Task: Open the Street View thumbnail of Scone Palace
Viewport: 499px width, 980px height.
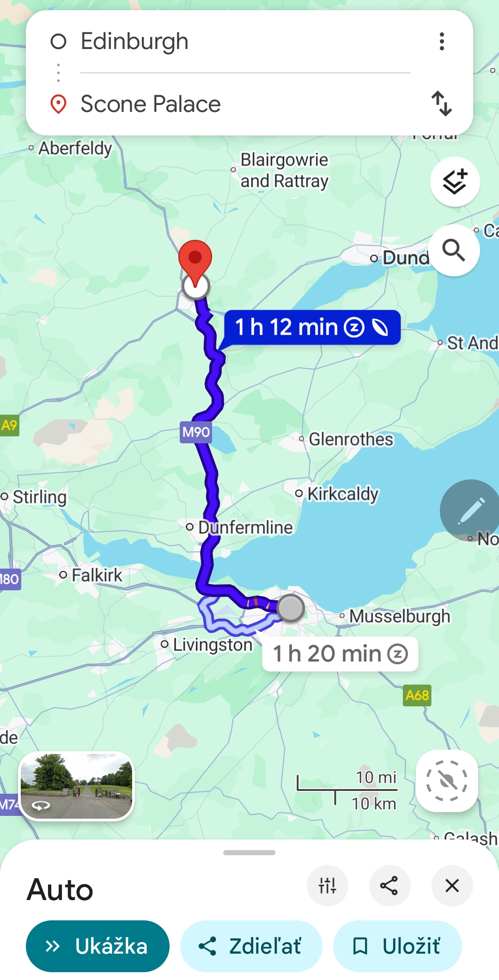Action: (x=76, y=786)
